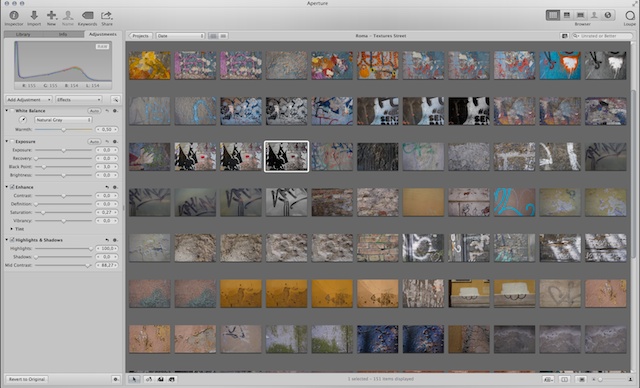Click the Saturation slider handle

point(43,212)
